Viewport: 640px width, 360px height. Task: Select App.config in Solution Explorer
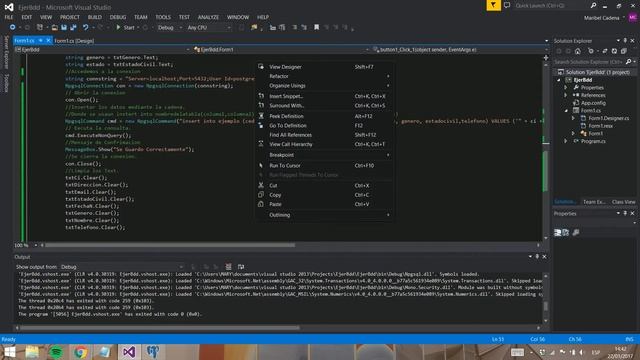point(593,103)
